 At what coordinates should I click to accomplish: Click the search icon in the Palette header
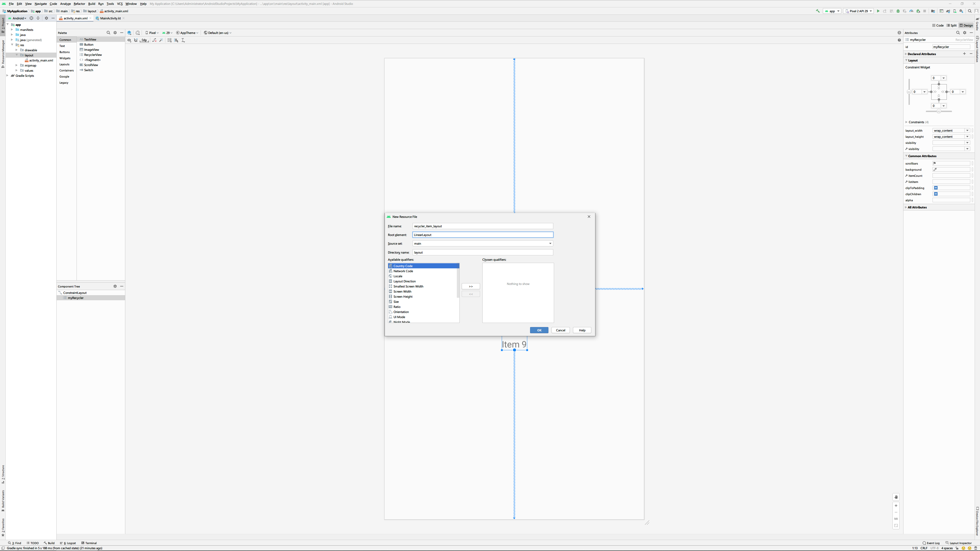(108, 33)
